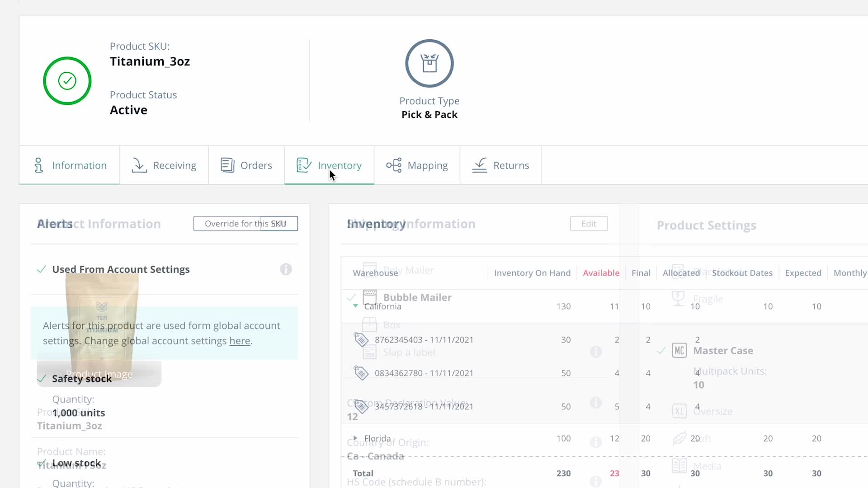Expand the Florida warehouse row
This screenshot has height=488, width=868.
click(355, 438)
